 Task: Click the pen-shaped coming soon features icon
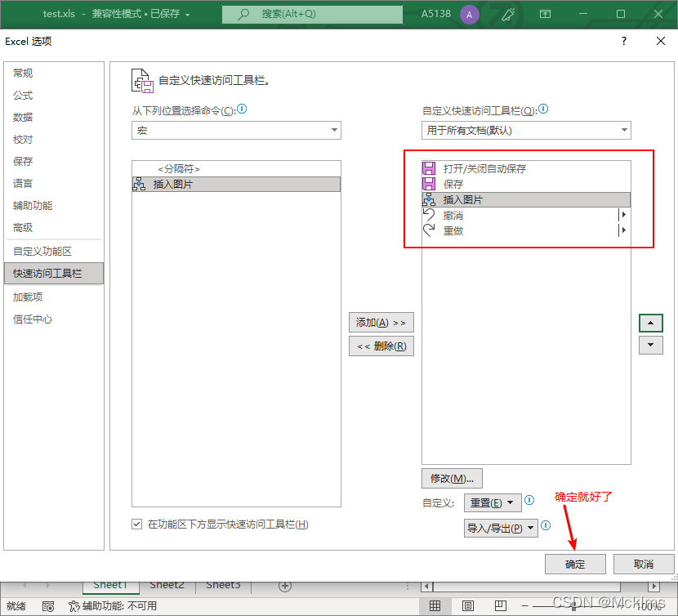(508, 14)
